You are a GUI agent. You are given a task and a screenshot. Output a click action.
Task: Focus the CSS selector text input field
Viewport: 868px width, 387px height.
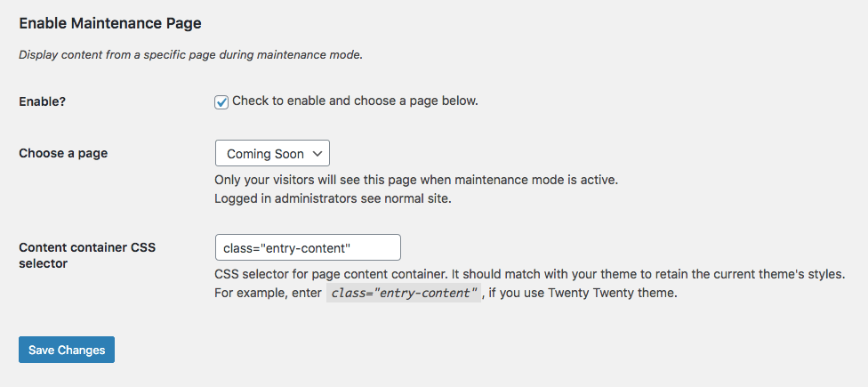[308, 247]
